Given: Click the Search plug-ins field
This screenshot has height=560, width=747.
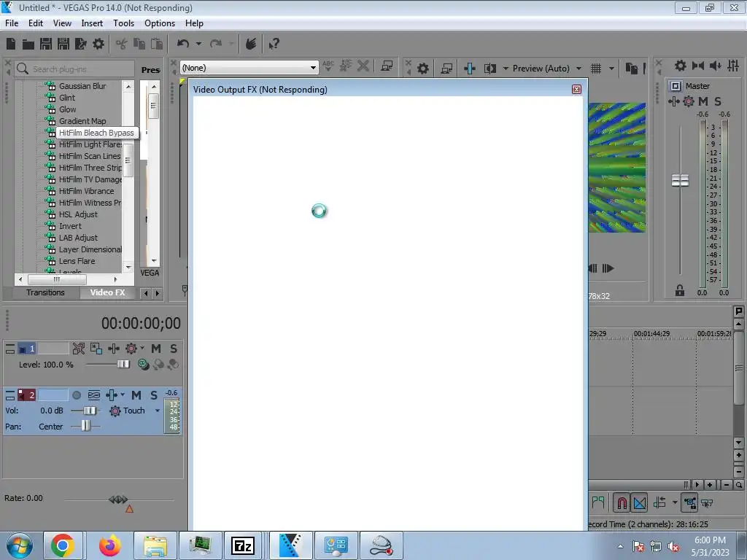Looking at the screenshot, I should pos(75,69).
